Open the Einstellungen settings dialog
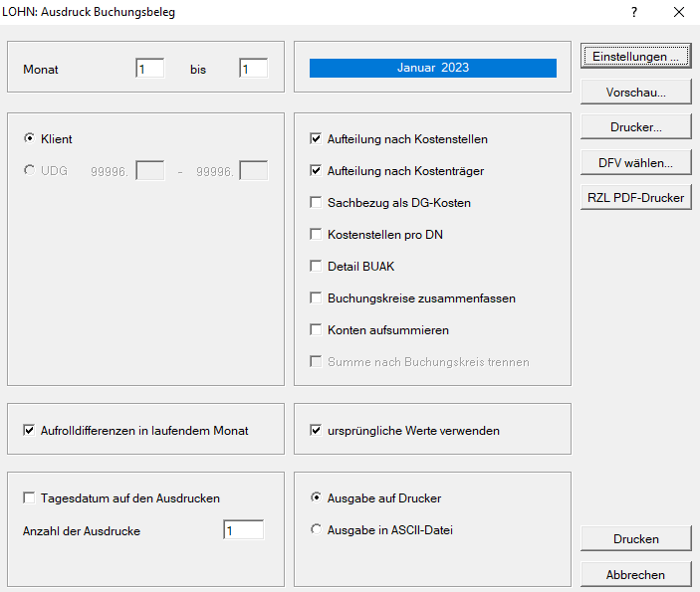 (x=635, y=57)
